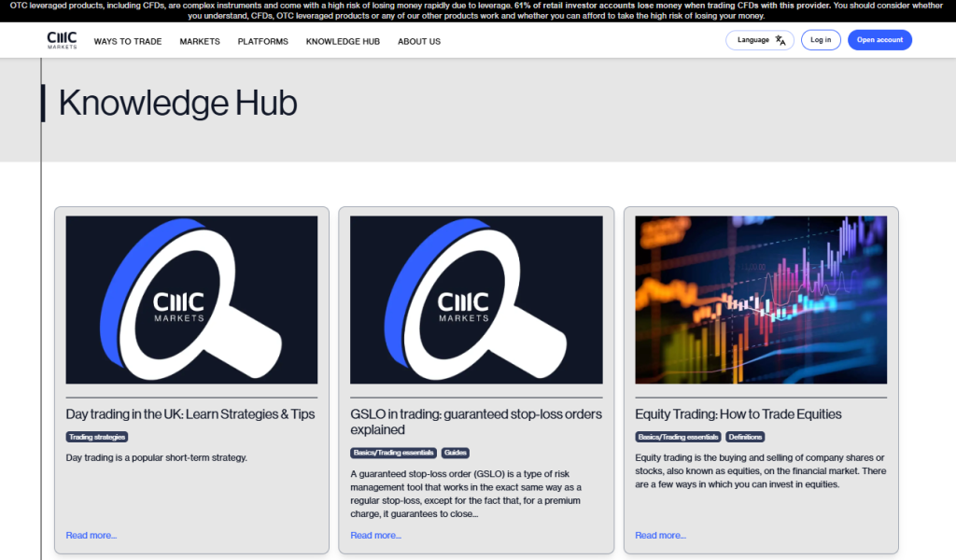Open the Markets menu
This screenshot has height=560, width=956.
point(200,42)
